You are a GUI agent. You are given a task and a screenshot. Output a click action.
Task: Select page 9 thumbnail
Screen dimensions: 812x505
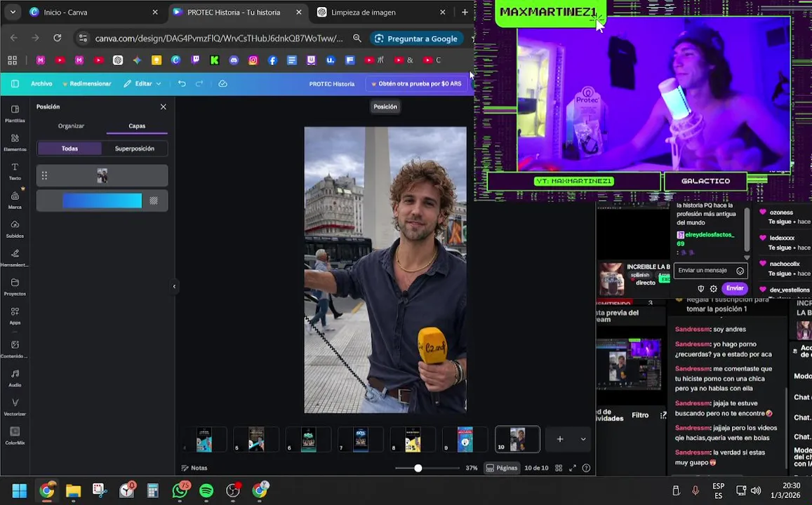click(465, 439)
